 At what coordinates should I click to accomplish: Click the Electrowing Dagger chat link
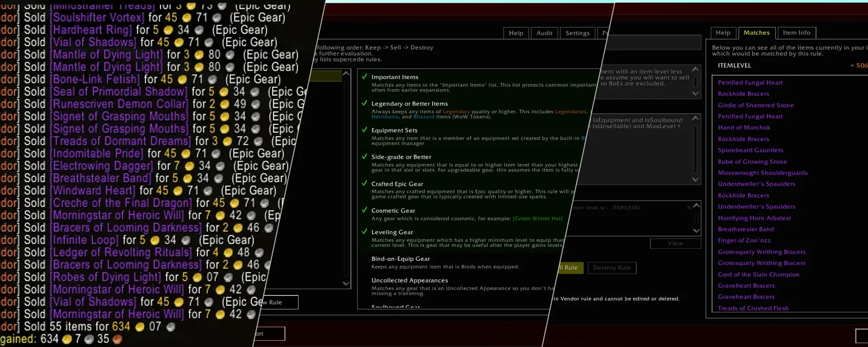101,166
